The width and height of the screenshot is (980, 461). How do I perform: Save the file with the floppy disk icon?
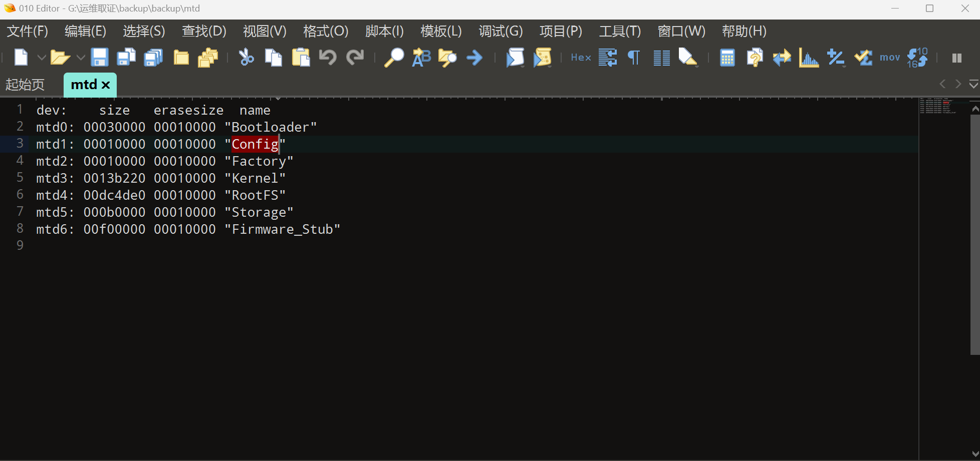point(100,58)
